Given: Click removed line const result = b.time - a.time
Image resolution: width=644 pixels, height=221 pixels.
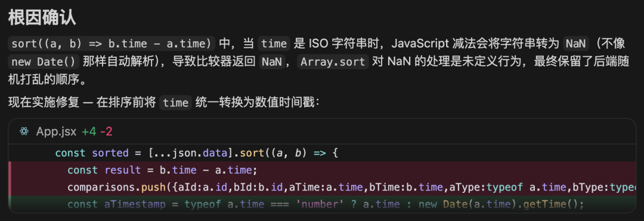Looking at the screenshot, I should tap(322, 170).
